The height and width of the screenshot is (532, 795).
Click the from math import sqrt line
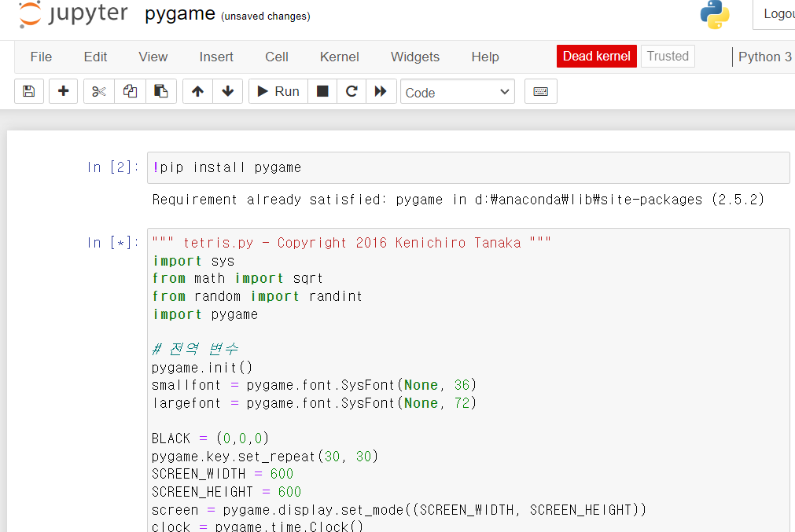point(237,279)
